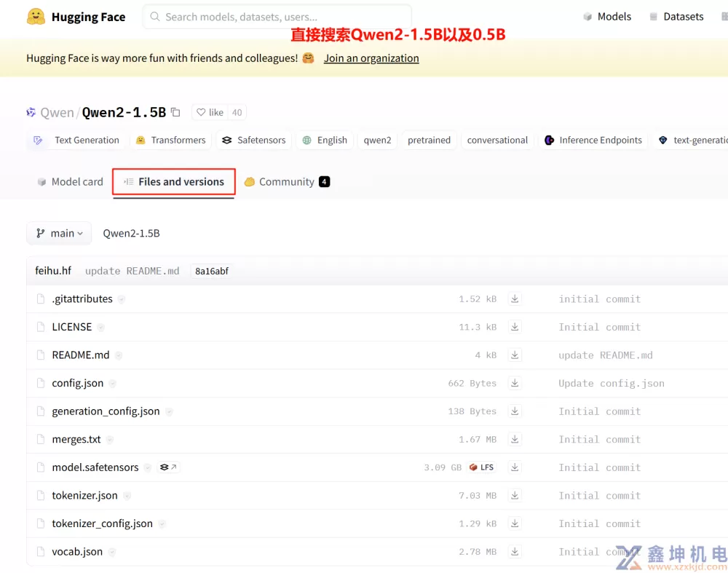The height and width of the screenshot is (573, 728).
Task: Click the file icon beside merges.txt
Action: click(x=41, y=439)
